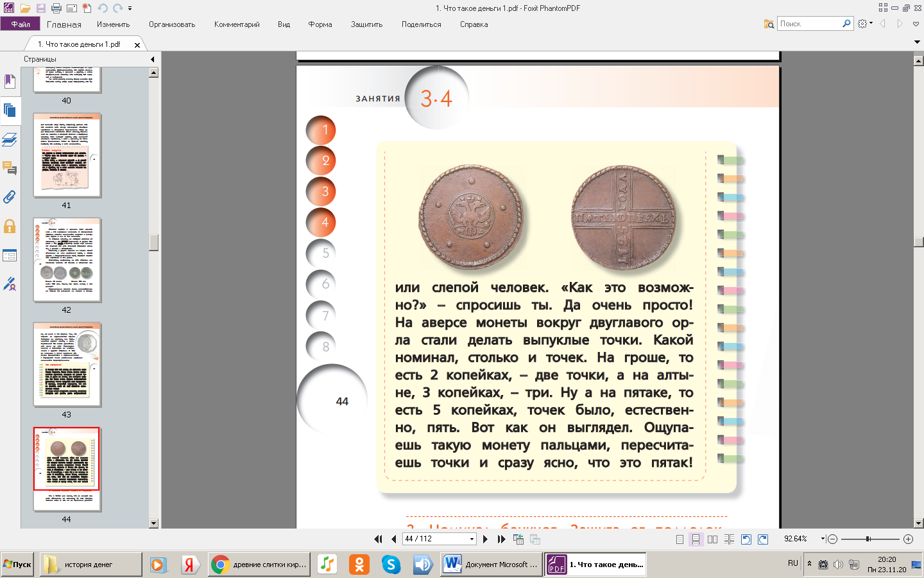Go to the next page
Screen dimensions: 924x578
pyautogui.click(x=485, y=539)
